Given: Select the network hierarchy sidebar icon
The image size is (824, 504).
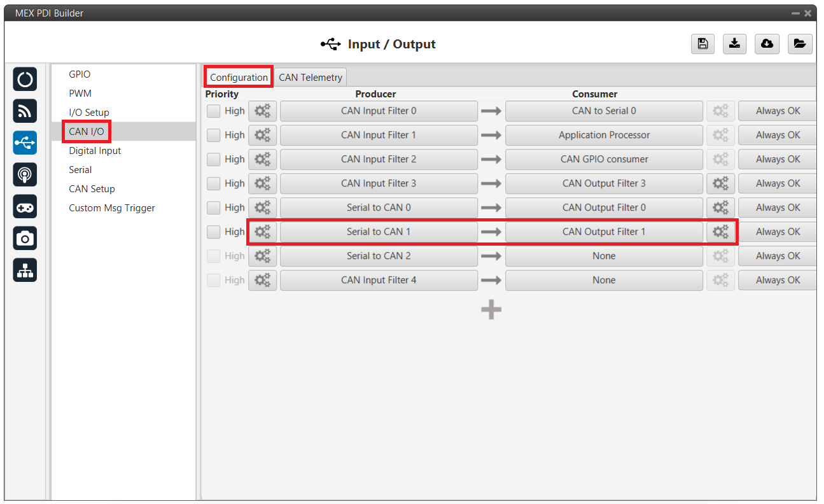Looking at the screenshot, I should 25,270.
